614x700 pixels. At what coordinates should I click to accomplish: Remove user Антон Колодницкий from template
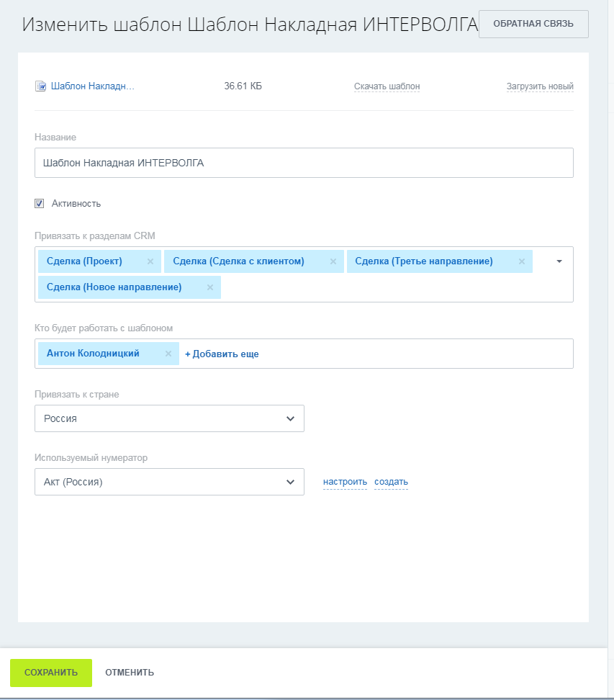tap(168, 354)
